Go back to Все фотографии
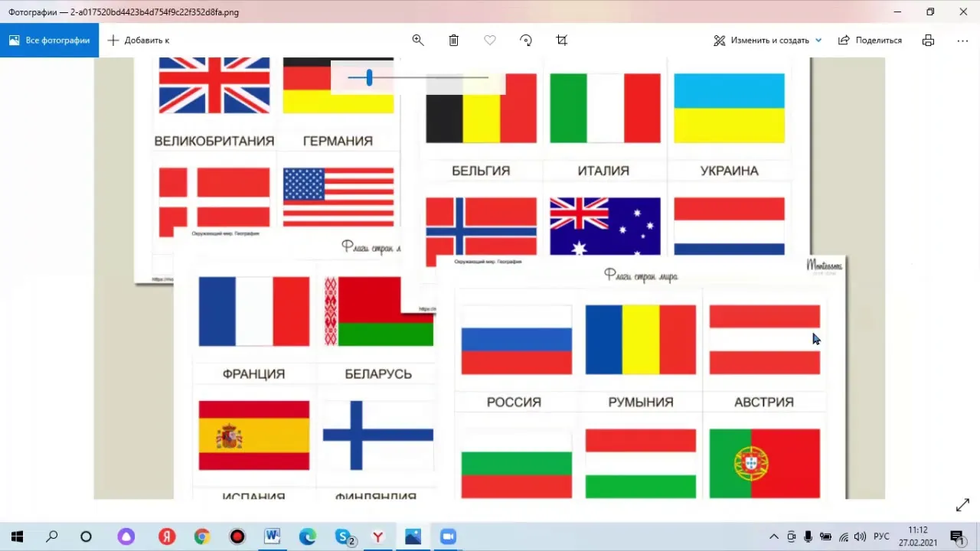 tap(50, 41)
